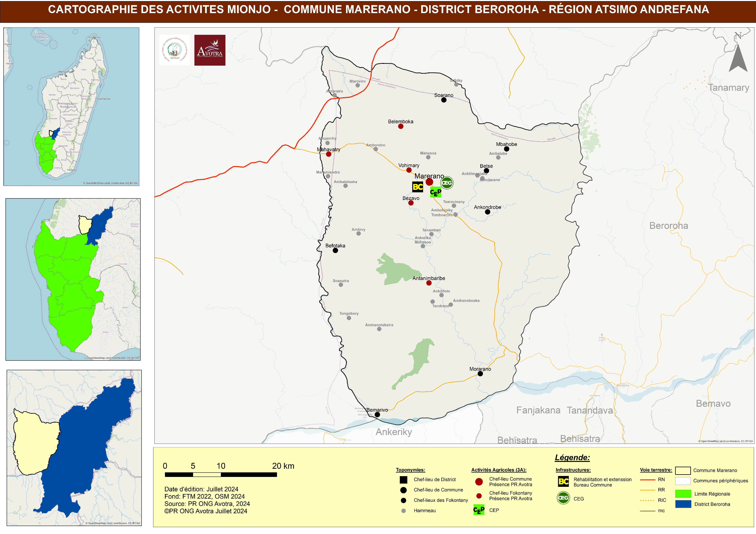Click the scale bar

(x=221, y=474)
